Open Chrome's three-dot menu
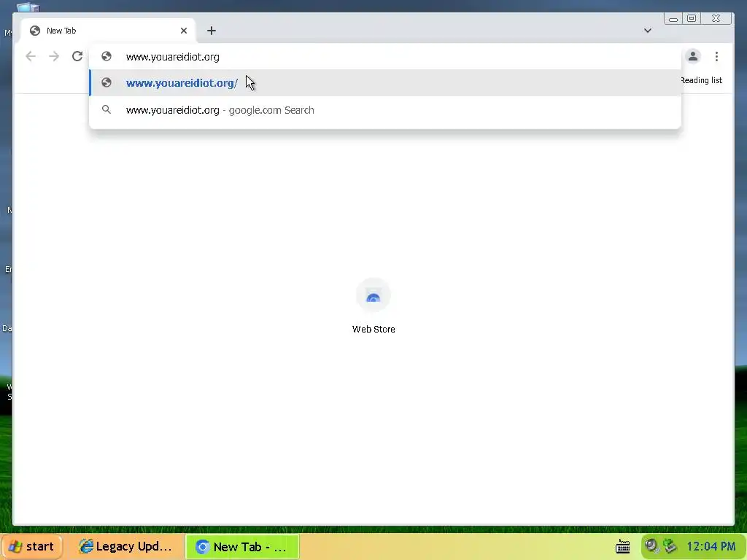747x560 pixels. coord(716,56)
